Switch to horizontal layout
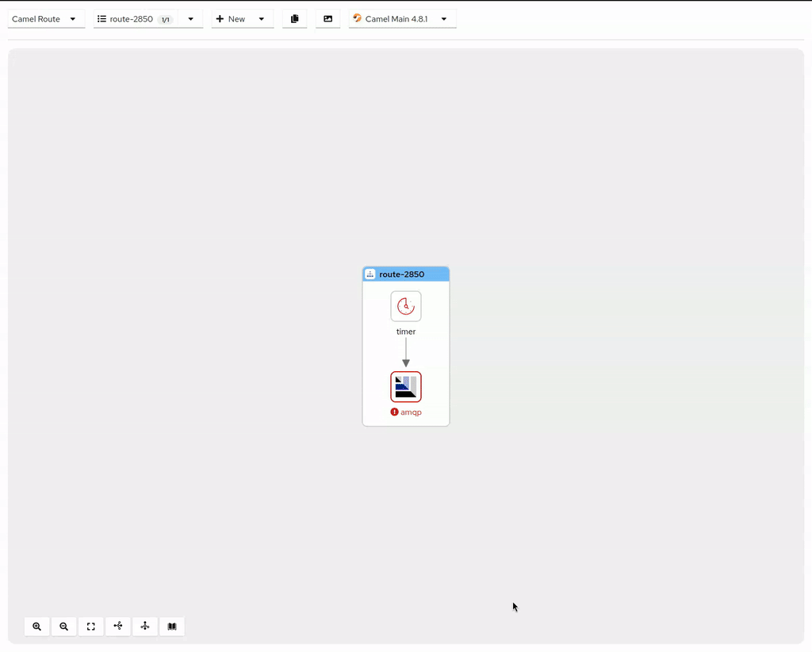The height and width of the screenshot is (652, 812). pyautogui.click(x=118, y=627)
